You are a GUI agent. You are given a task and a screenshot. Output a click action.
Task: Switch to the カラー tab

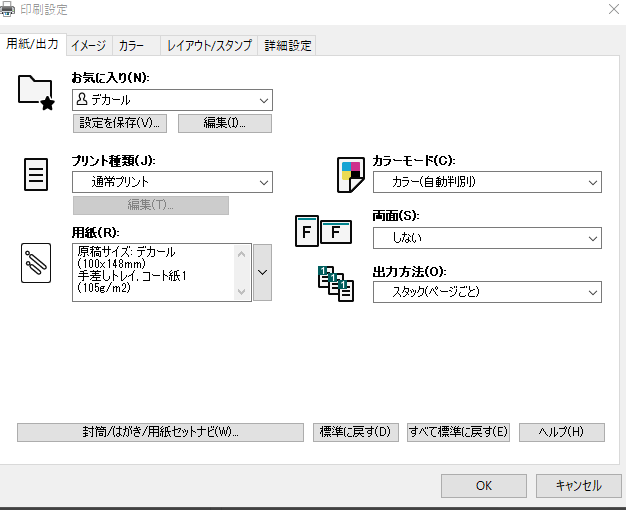click(x=136, y=46)
